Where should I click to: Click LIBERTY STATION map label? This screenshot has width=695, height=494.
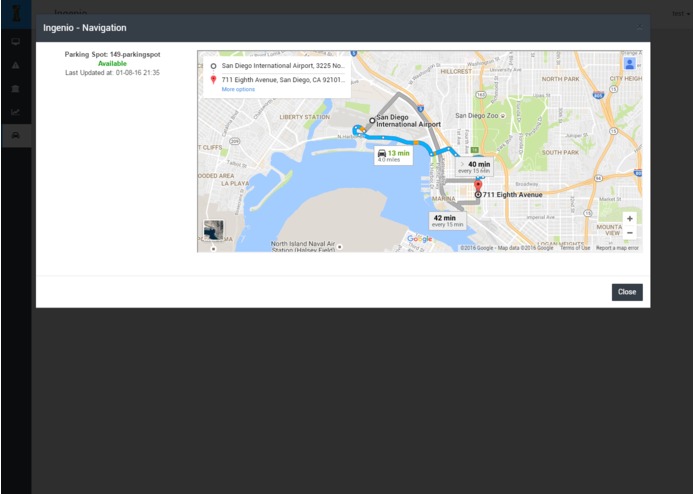(x=305, y=117)
